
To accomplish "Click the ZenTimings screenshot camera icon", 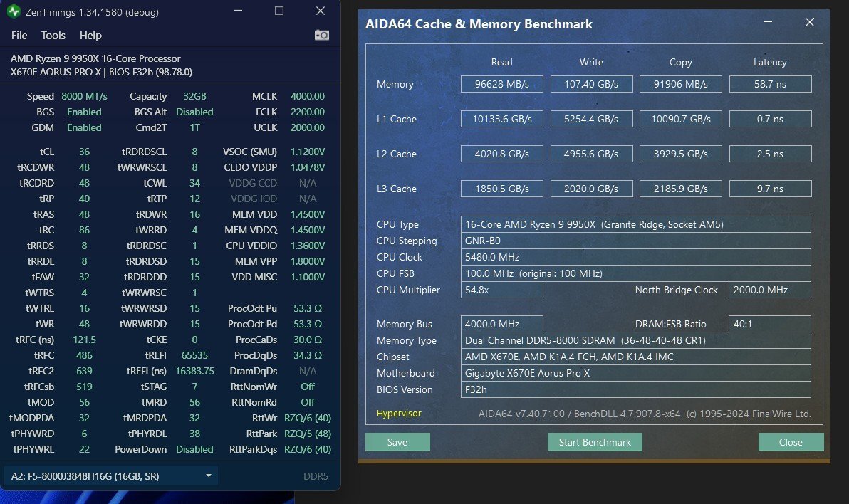I will [322, 35].
